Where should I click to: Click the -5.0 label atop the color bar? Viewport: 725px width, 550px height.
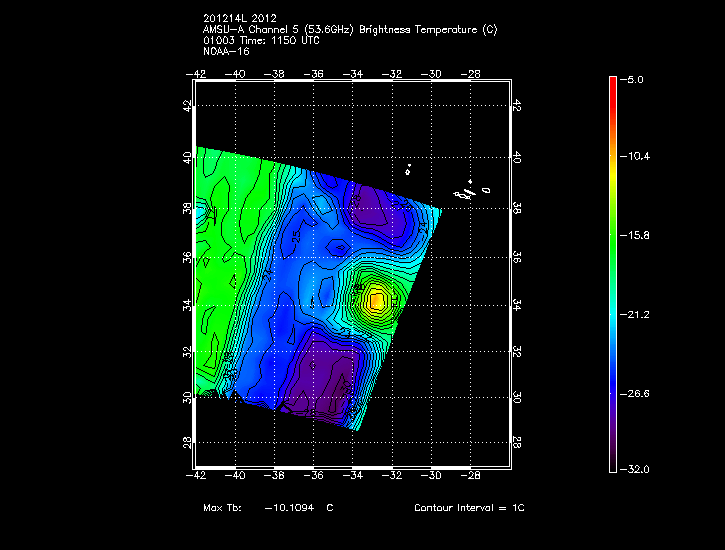click(x=636, y=78)
